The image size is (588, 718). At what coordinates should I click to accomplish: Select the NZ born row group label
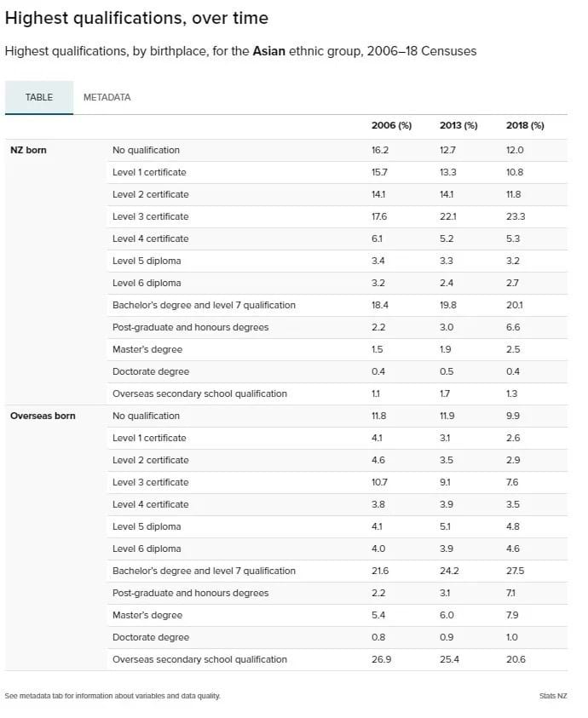(28, 150)
